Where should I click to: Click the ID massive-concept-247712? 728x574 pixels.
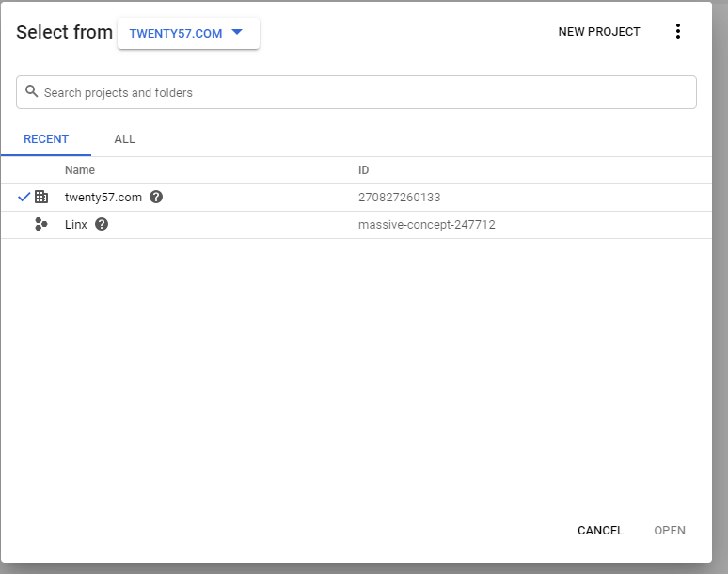[427, 225]
